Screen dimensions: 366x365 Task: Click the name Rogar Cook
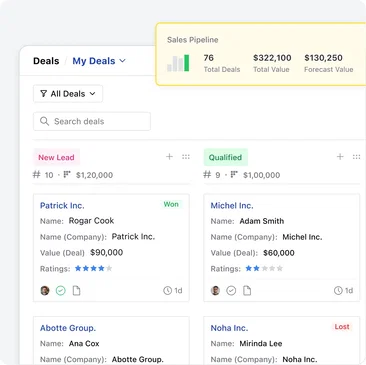[91, 221]
